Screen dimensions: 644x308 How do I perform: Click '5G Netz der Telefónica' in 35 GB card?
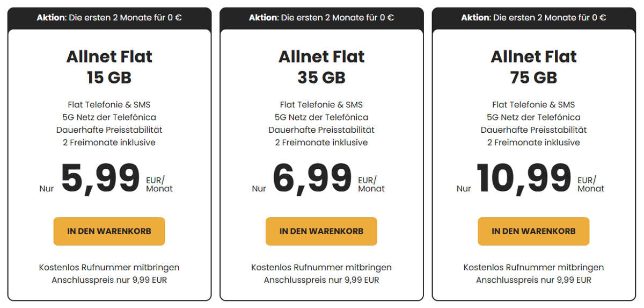click(321, 117)
